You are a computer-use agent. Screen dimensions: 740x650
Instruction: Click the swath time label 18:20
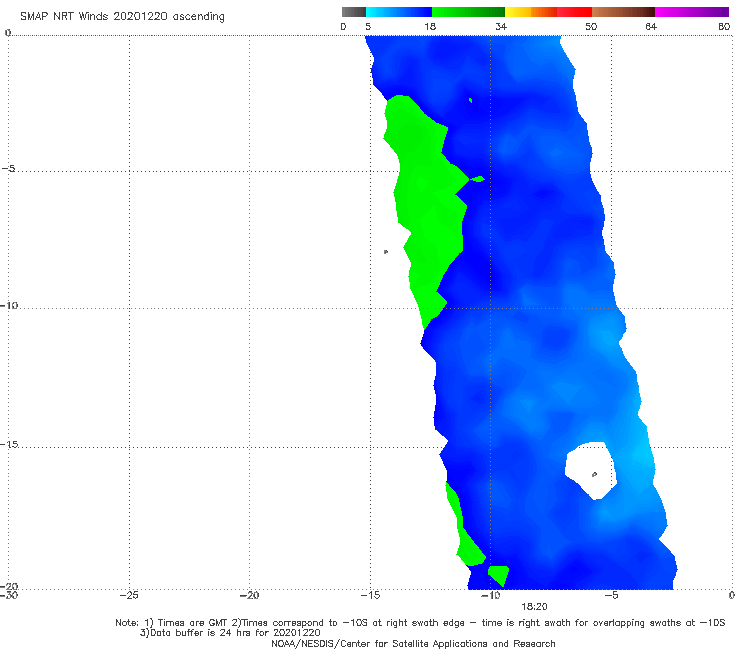534,607
